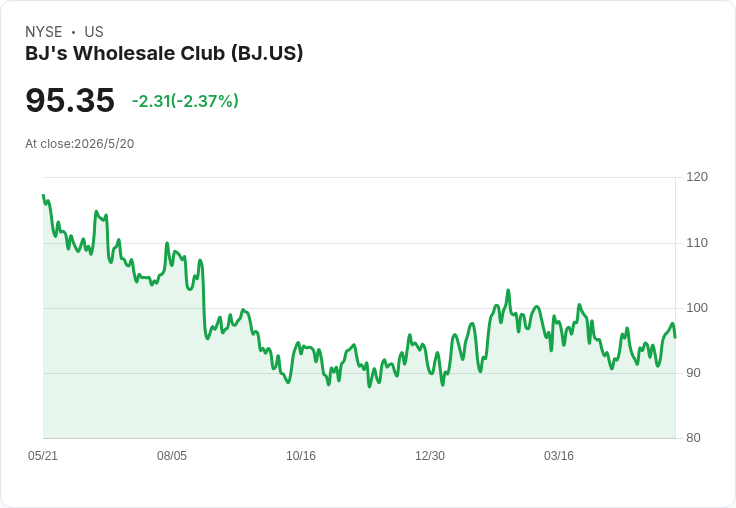Click the chart line's final endpoint at right
Viewport: 736px width, 508px height.
point(675,337)
